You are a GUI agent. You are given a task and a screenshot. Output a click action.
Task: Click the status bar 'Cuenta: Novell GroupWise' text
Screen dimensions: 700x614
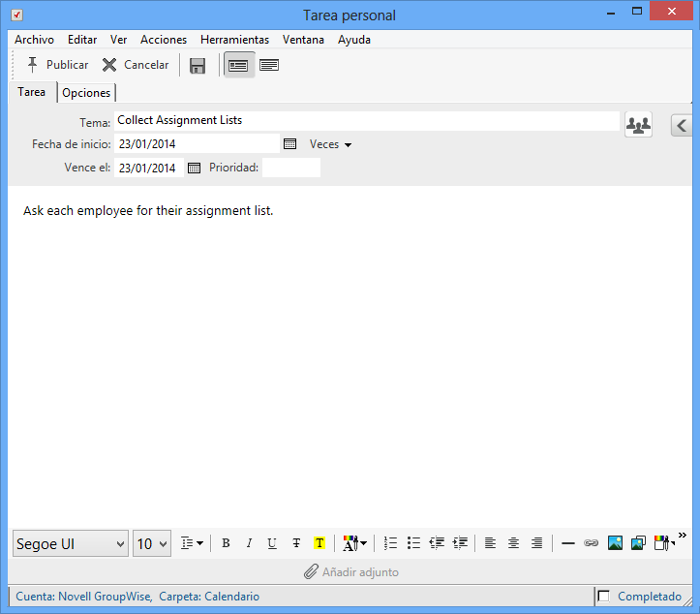(x=84, y=597)
